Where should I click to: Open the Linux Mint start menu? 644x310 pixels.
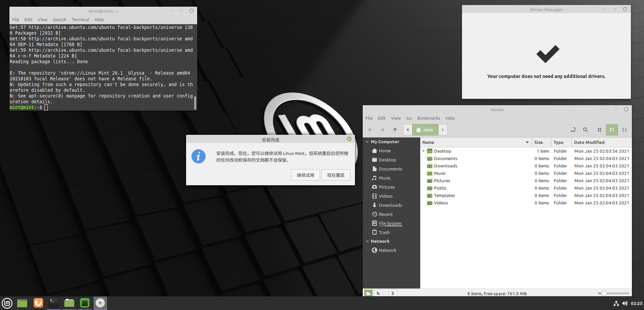(7, 303)
